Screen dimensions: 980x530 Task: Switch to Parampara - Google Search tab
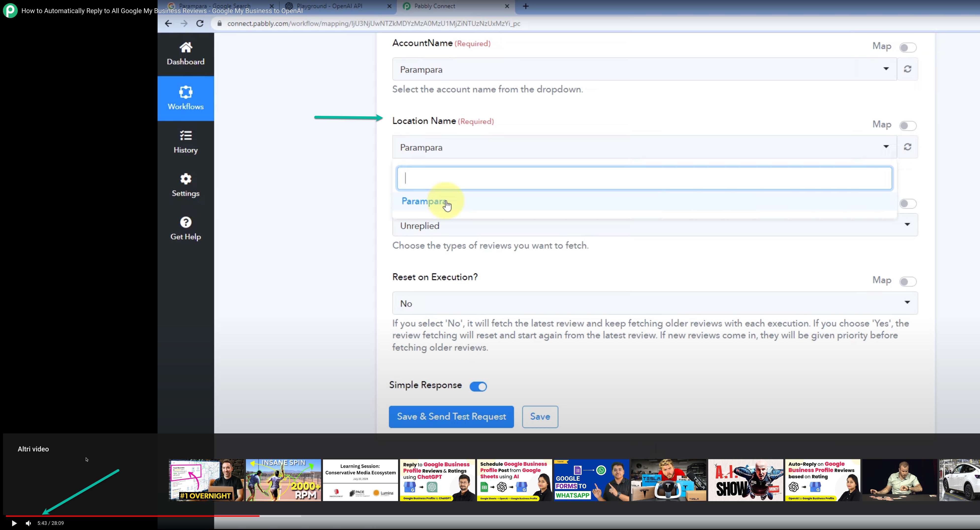coord(221,6)
